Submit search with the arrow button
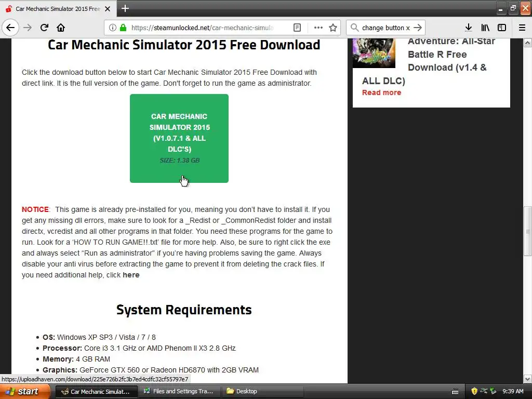The image size is (532, 399). click(x=418, y=28)
